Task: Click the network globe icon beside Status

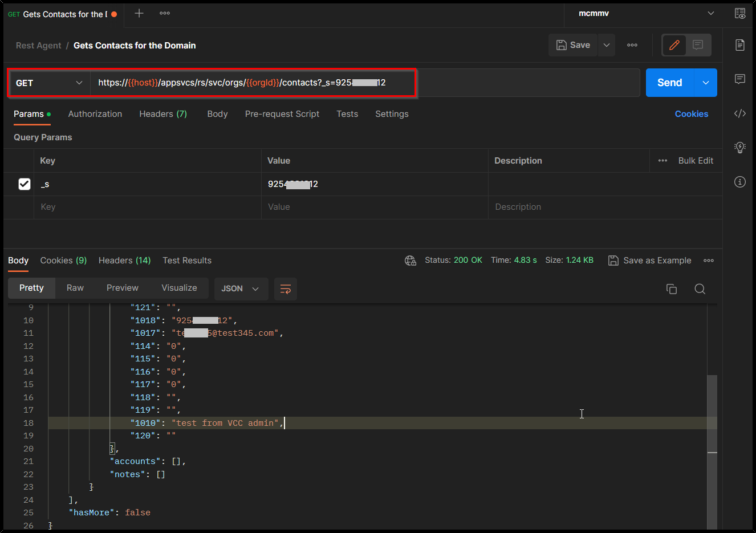Action: coord(410,261)
